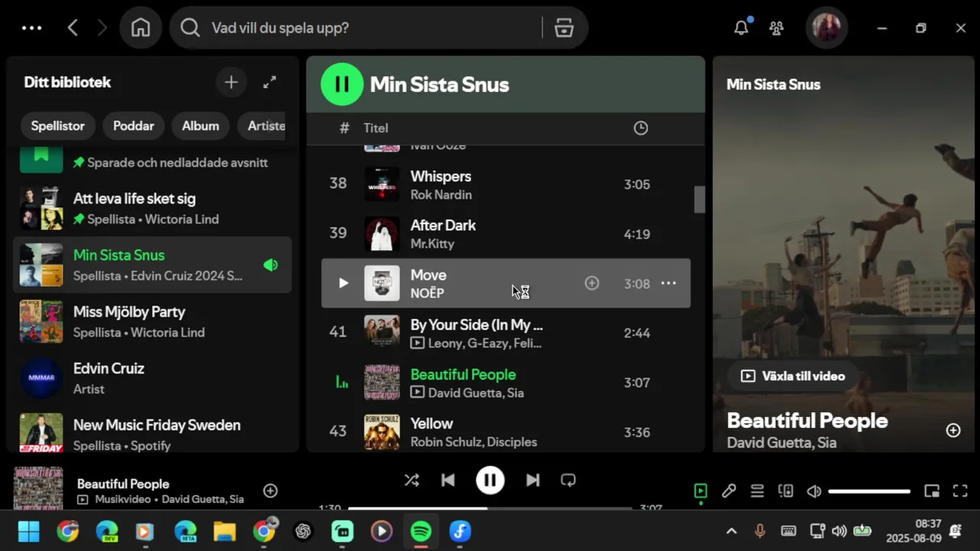Open friend activity icon
The height and width of the screenshot is (551, 980).
[776, 28]
